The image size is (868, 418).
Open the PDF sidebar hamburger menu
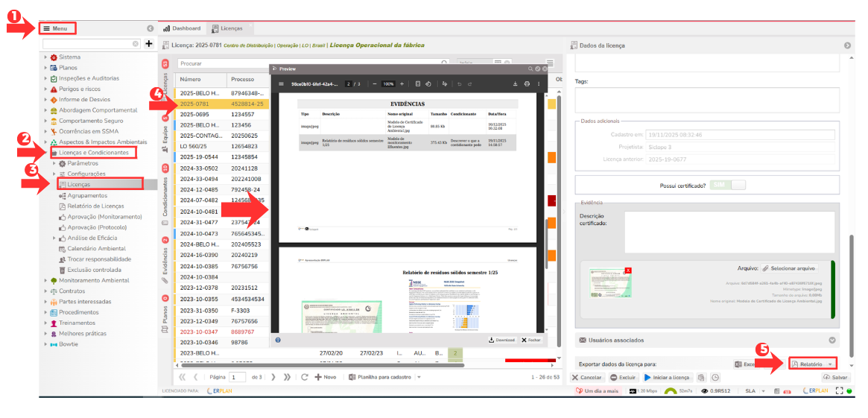pyautogui.click(x=281, y=83)
